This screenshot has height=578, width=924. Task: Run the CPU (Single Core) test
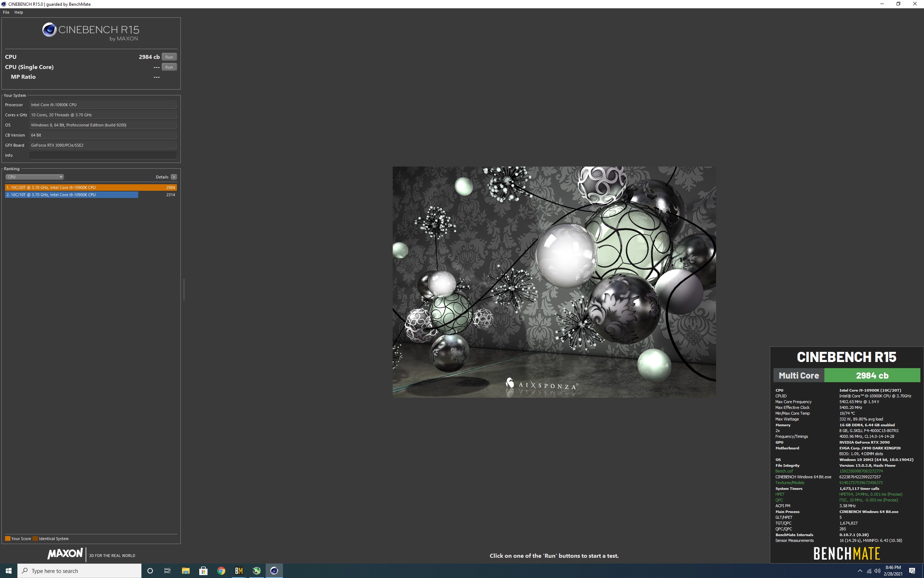pos(169,67)
